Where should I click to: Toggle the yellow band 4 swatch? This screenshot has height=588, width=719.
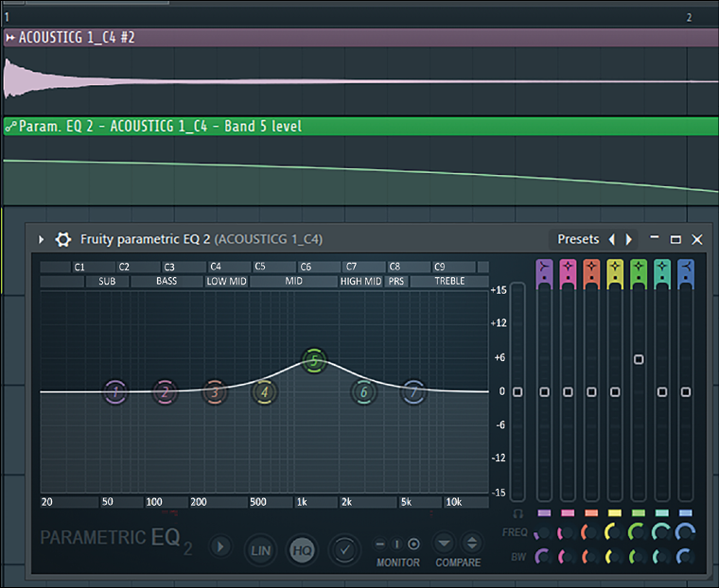tap(615, 512)
